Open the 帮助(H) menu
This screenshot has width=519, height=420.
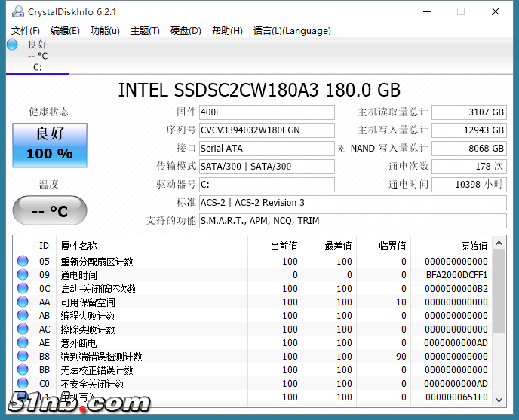tap(227, 31)
